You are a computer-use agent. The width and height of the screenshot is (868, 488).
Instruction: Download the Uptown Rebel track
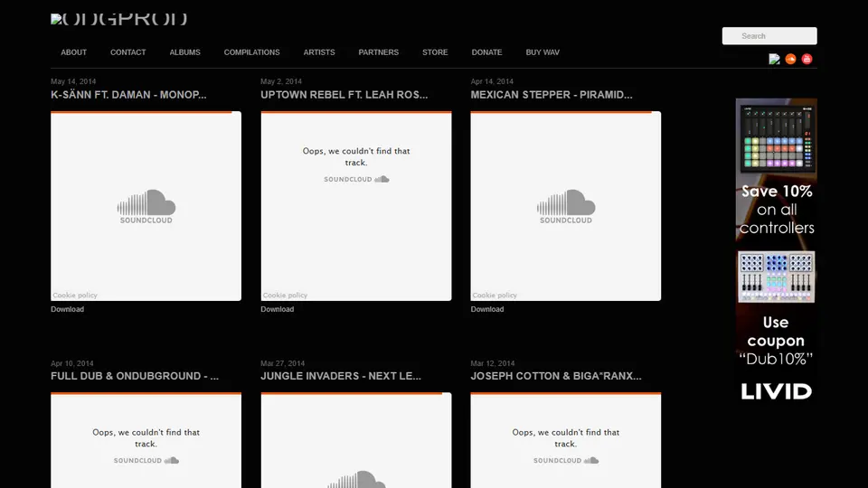[278, 309]
